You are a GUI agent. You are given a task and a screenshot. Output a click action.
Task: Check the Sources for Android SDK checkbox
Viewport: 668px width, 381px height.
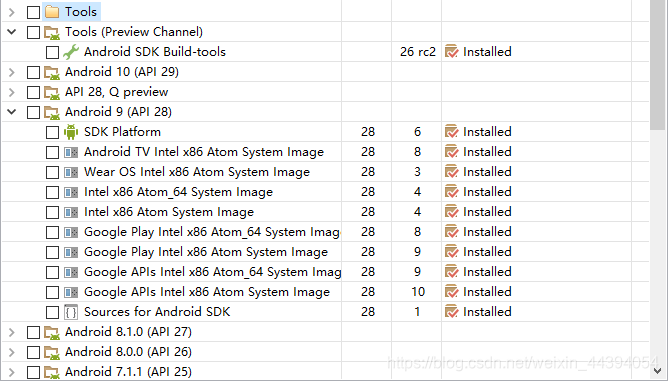tap(52, 312)
